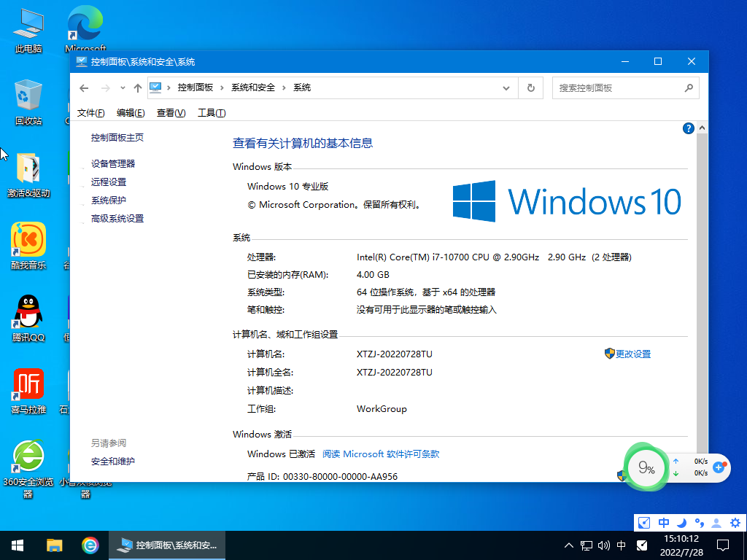Click the help question-mark icon in System window

coord(688,128)
